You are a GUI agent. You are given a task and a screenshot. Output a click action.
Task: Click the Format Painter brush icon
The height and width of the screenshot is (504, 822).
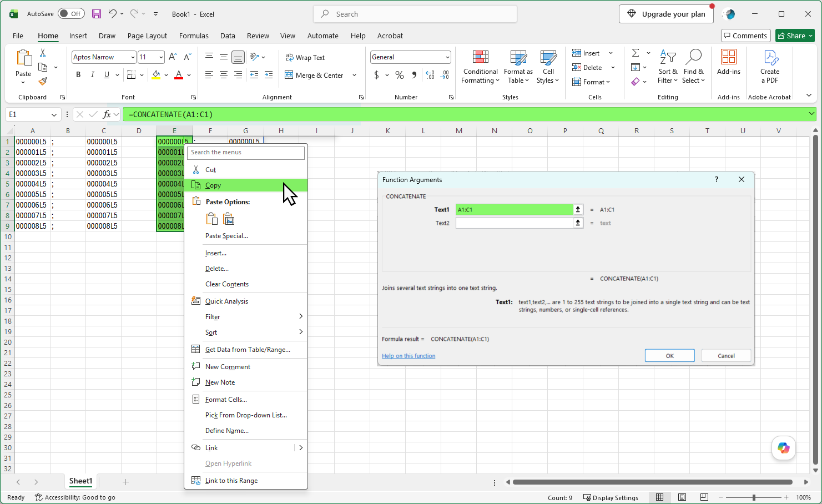[43, 82]
